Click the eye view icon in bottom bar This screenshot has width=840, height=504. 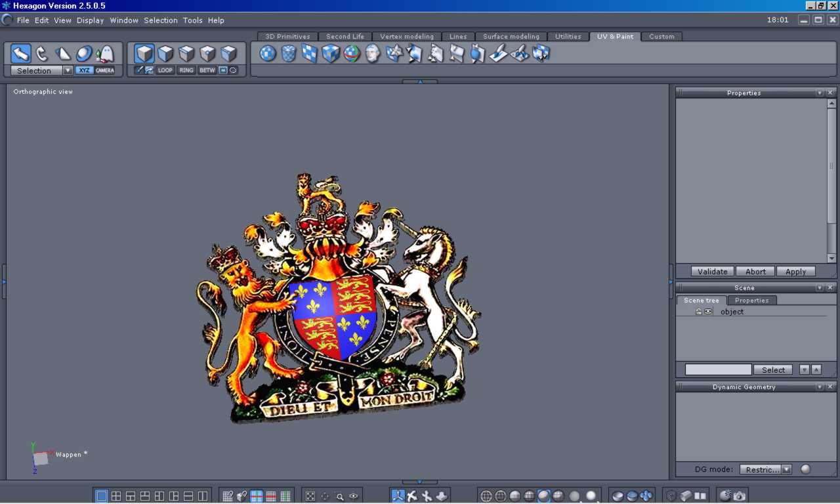click(354, 496)
